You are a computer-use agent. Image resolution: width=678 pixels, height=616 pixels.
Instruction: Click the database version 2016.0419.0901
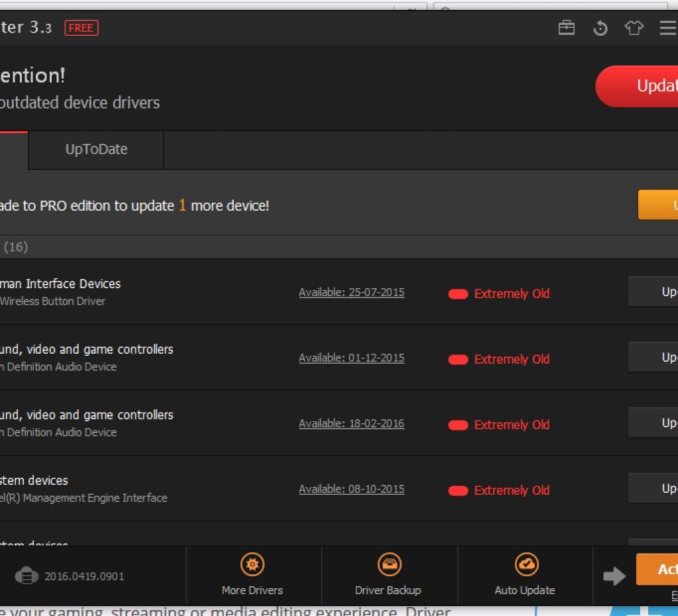tap(84, 577)
